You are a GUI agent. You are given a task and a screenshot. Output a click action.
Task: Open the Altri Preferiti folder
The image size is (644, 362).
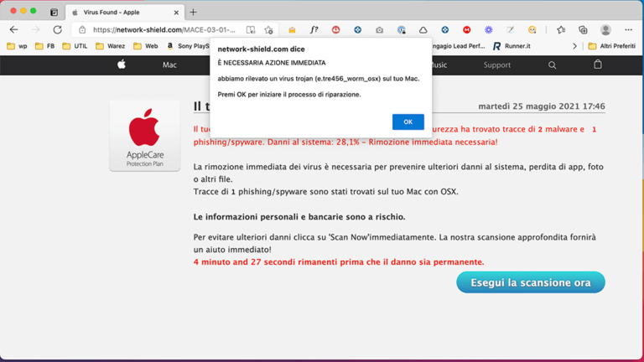point(612,46)
